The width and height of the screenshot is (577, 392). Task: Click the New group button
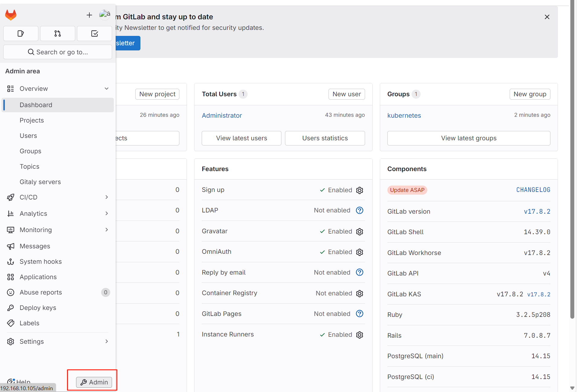tap(530, 94)
